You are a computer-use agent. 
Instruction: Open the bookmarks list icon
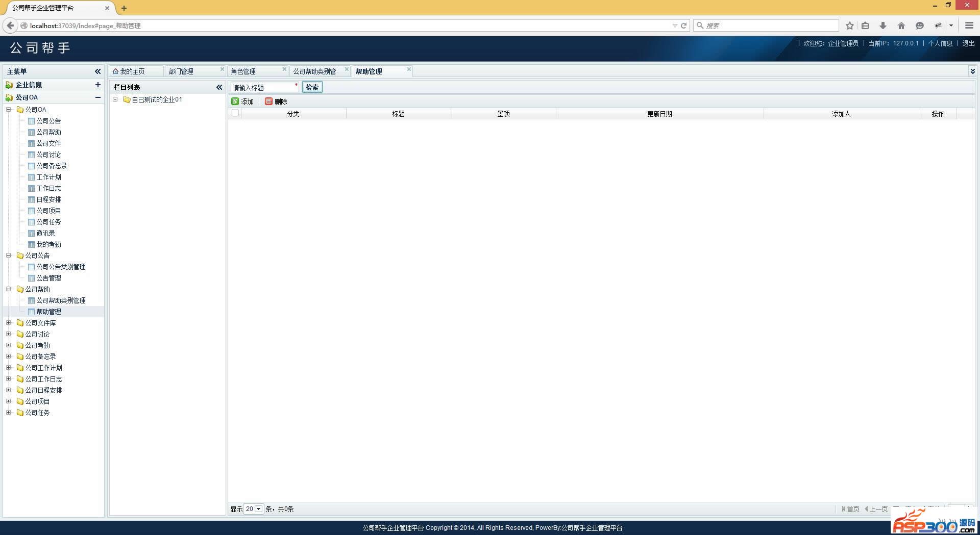click(x=865, y=26)
